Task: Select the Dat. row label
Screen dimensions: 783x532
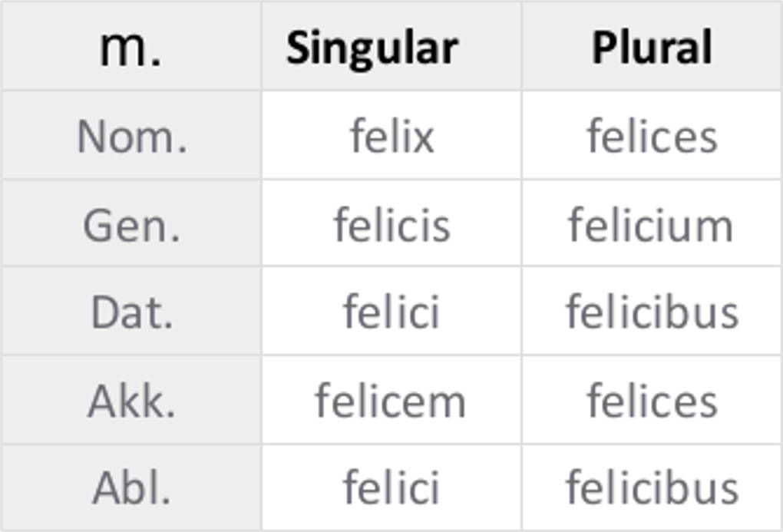Action: tap(131, 312)
